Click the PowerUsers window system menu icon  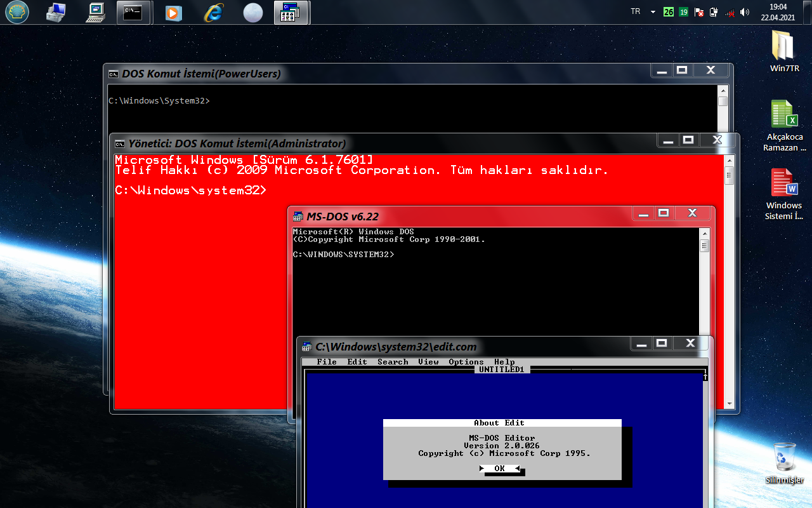click(x=113, y=74)
